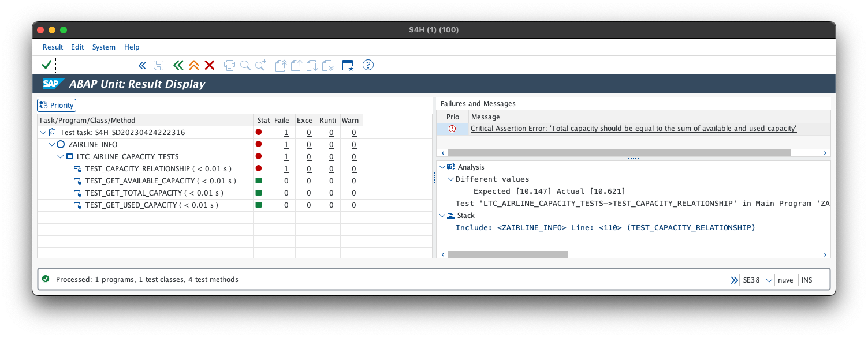Click the First Page icon
Screen dimensions: 868x338
point(281,65)
